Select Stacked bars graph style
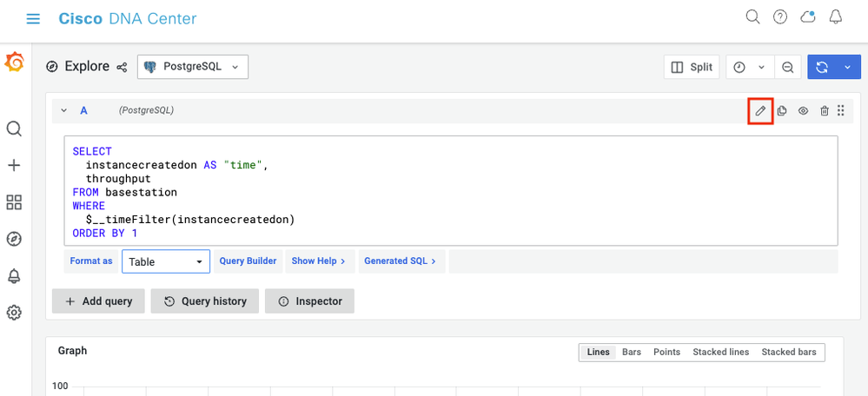Screen dimensions: 868x396 pyautogui.click(x=789, y=353)
